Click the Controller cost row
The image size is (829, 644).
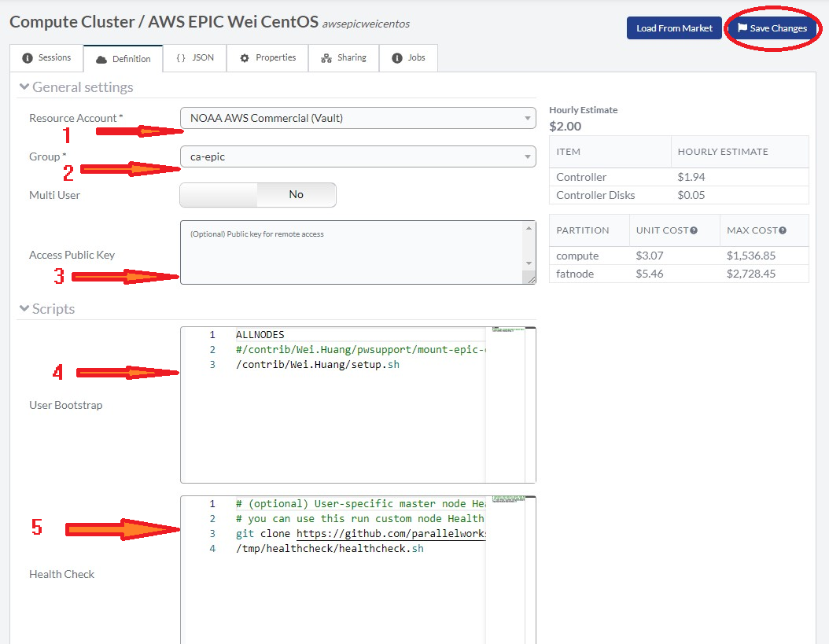(679, 177)
